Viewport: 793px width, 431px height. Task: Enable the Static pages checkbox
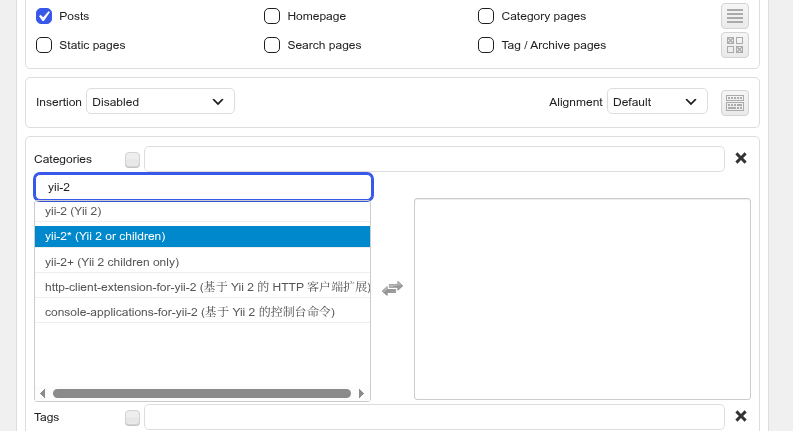tap(44, 45)
